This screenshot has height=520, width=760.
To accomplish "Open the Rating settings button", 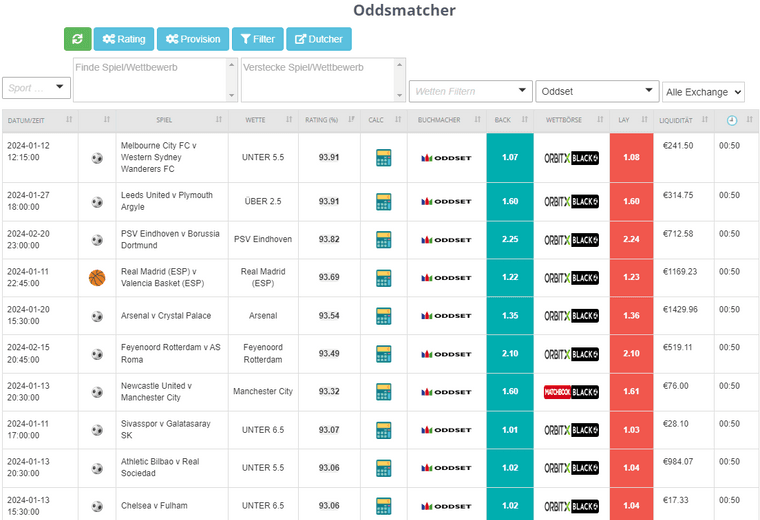I will point(124,39).
